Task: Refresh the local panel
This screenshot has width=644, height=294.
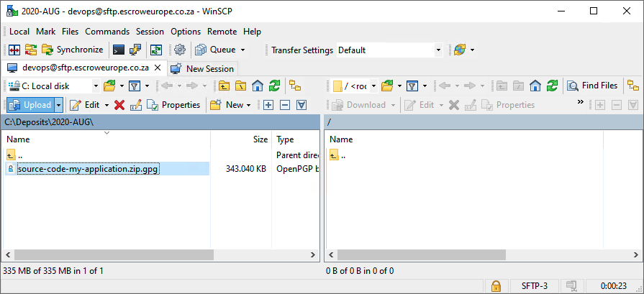Action: [274, 86]
